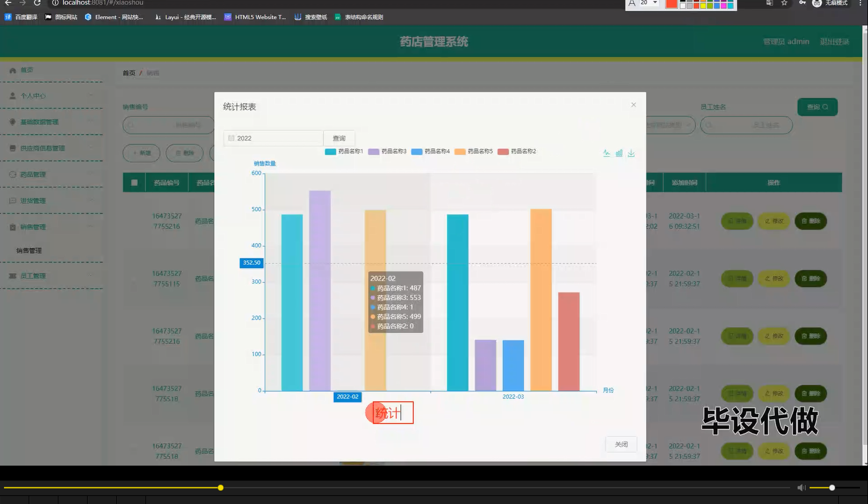This screenshot has height=504, width=868.
Task: Expand 供应商信息管理 sidebar menu
Action: [52, 148]
